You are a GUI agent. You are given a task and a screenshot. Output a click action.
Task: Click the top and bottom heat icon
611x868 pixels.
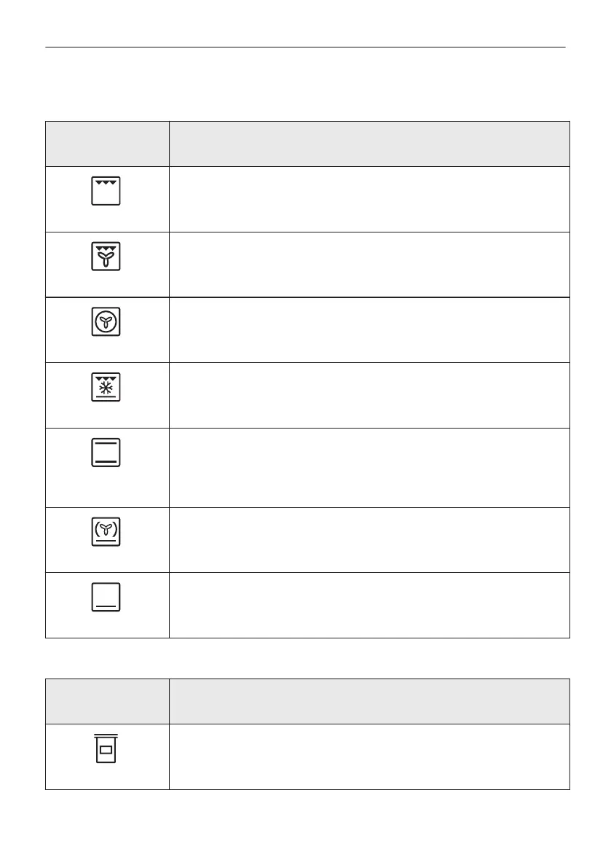pyautogui.click(x=106, y=453)
